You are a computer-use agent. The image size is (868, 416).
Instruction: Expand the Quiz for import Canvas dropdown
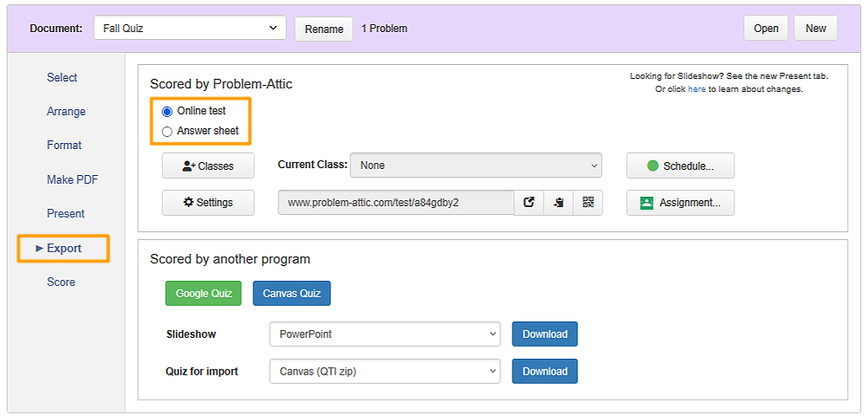(385, 372)
